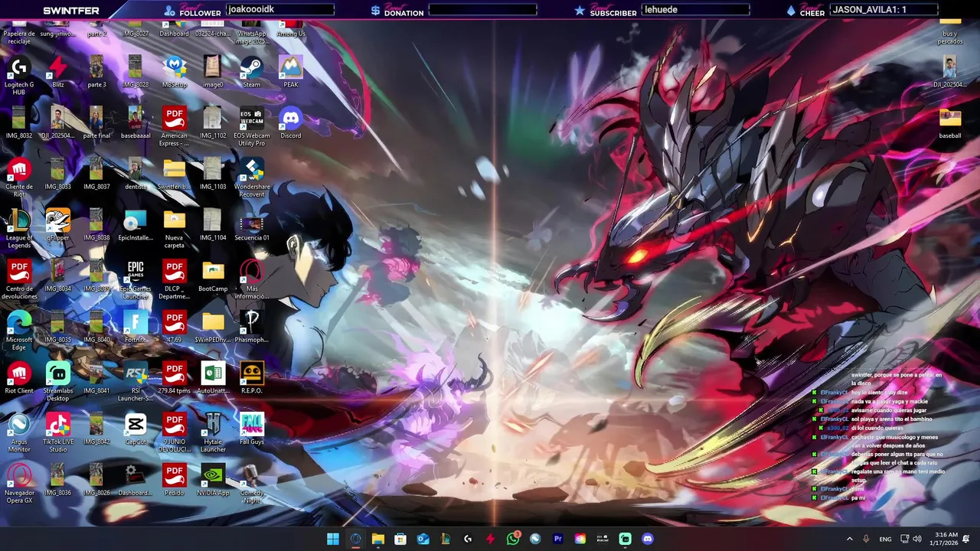980x551 pixels.
Task: Launch the Wondershare Recoverit shortcut
Action: (252, 177)
